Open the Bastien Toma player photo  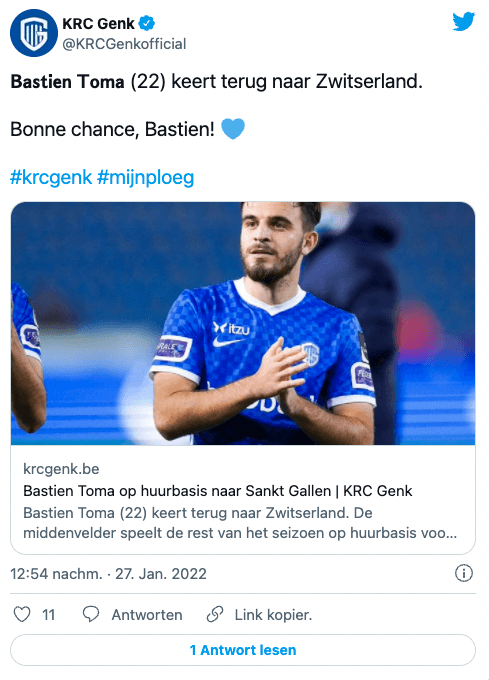coord(243,324)
